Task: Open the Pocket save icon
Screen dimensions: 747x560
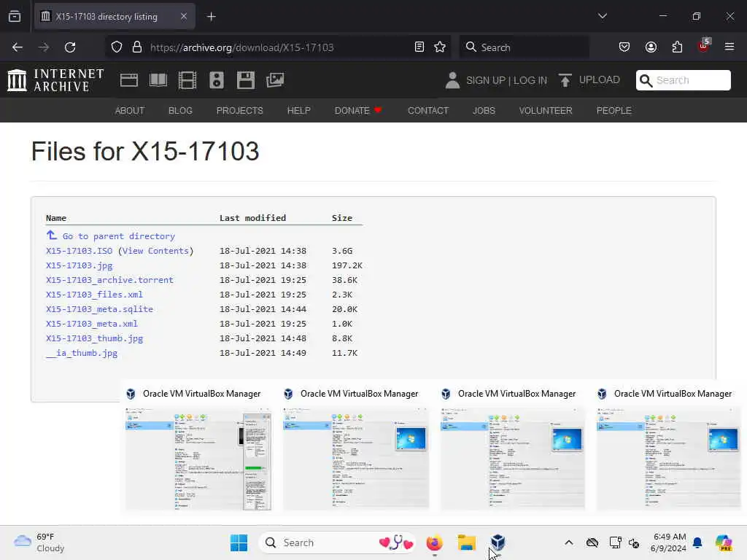Action: (624, 47)
